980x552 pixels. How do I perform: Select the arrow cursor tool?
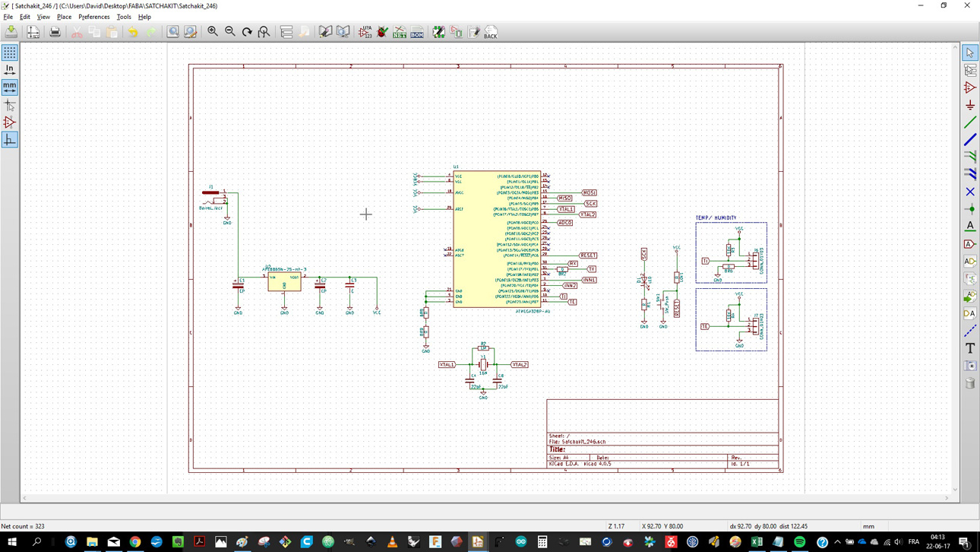970,52
